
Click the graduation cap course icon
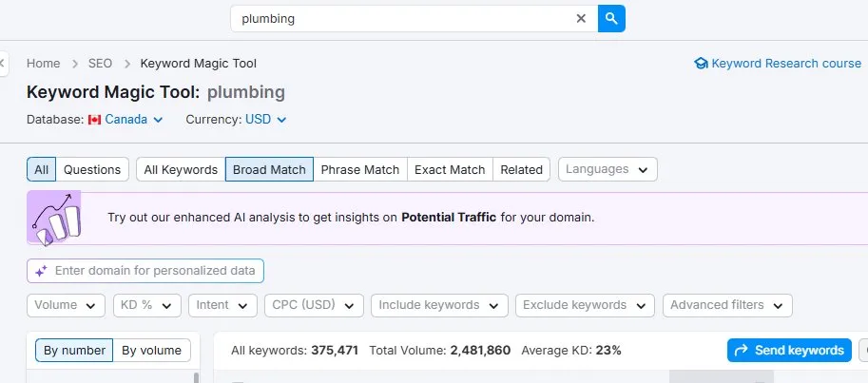click(701, 64)
